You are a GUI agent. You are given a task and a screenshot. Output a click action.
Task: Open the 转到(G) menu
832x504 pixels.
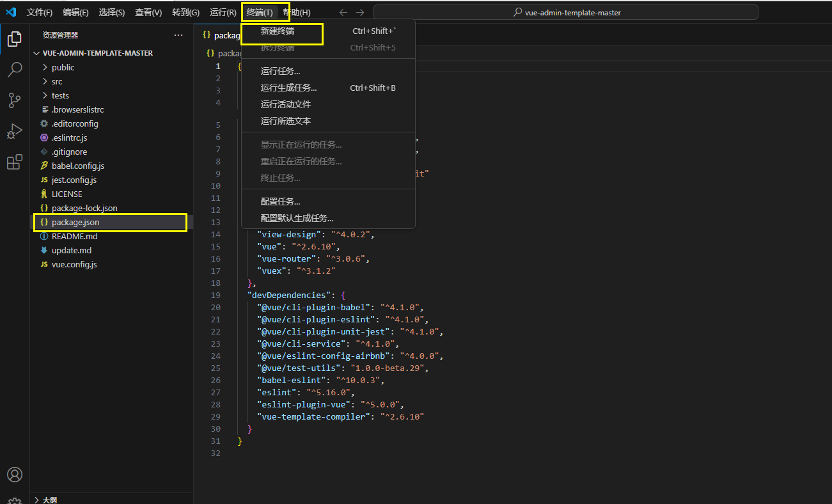(x=185, y=12)
